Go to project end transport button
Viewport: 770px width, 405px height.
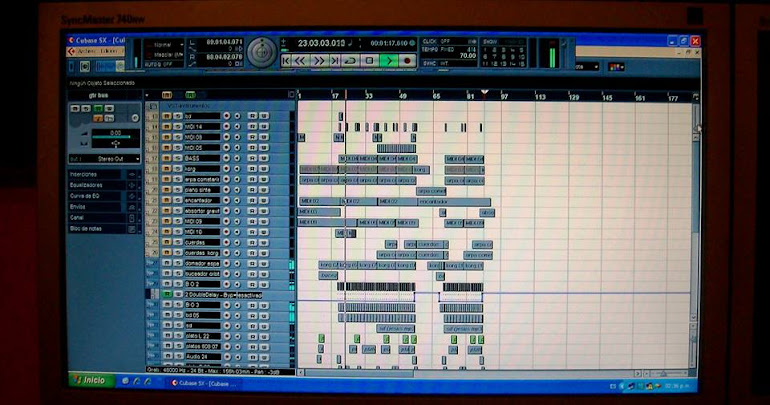tap(335, 61)
